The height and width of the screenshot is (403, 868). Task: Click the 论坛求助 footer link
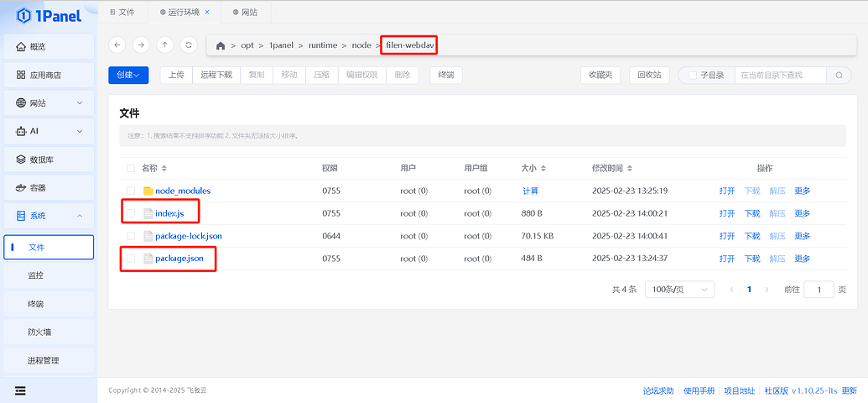coord(658,390)
